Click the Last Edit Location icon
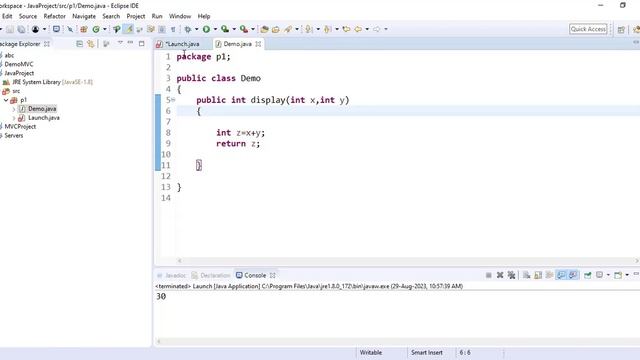The width and height of the screenshot is (640, 360). click(x=346, y=29)
